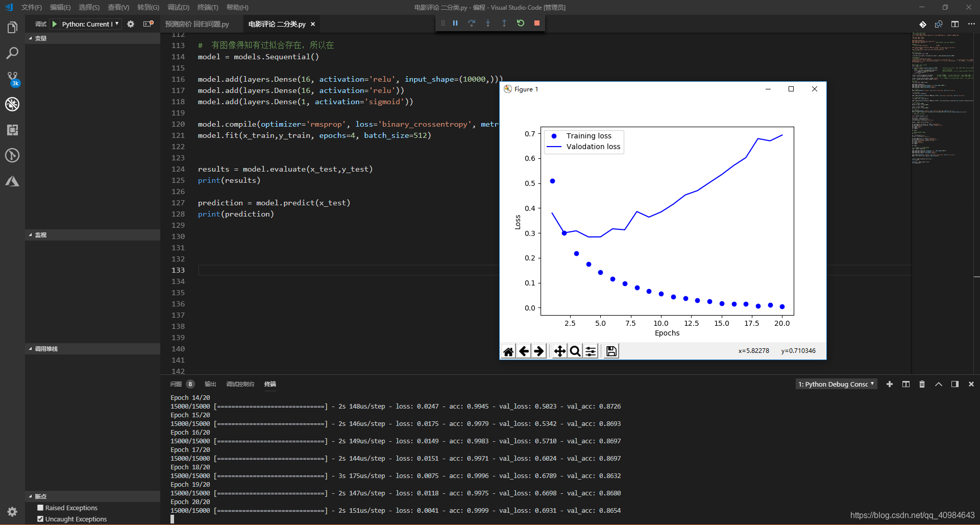The image size is (980, 525).
Task: Click the diamond icon in editor title bar
Action: [923, 24]
